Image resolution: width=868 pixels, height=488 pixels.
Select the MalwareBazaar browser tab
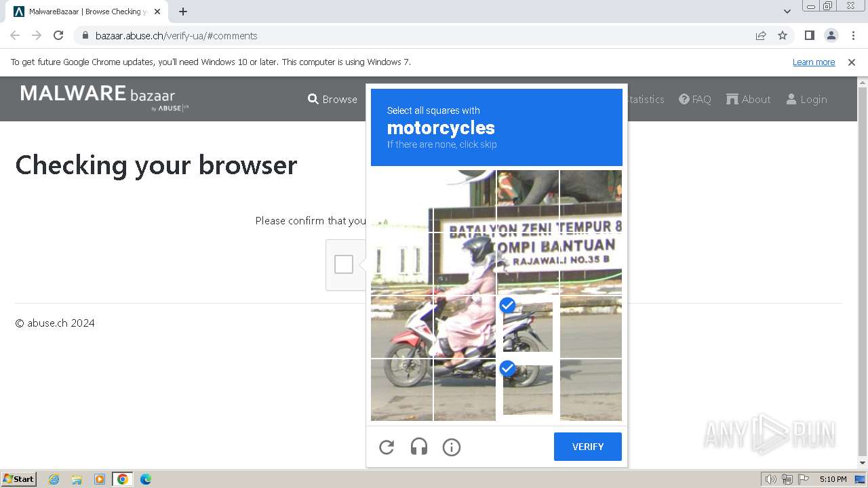click(86, 12)
